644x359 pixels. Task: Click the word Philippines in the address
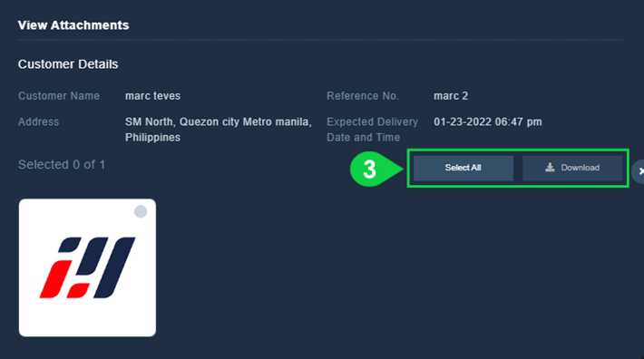click(152, 138)
